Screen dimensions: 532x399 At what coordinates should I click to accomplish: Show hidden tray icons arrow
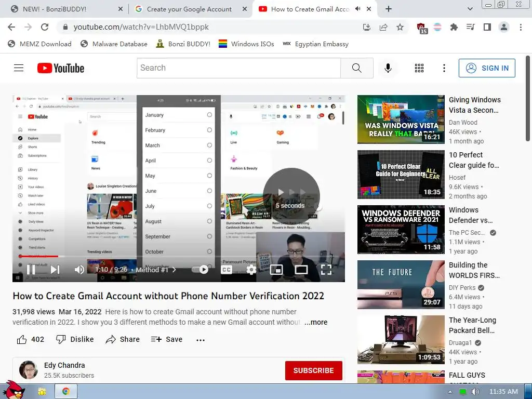point(450,392)
